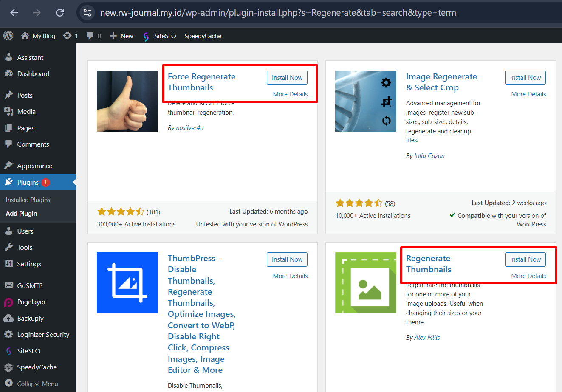Click the plus New item in admin bar
The width and height of the screenshot is (562, 392).
[121, 36]
